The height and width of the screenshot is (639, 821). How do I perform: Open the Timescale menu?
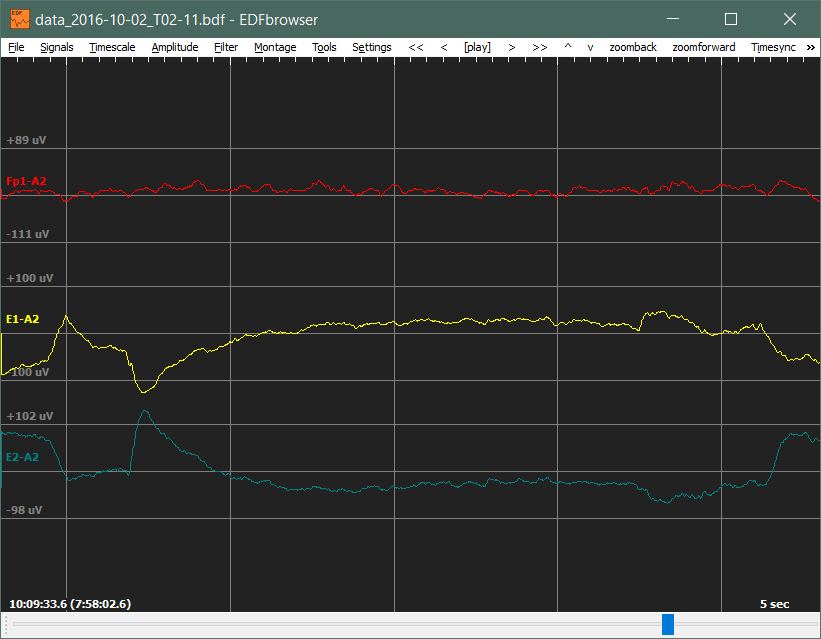[x=112, y=47]
